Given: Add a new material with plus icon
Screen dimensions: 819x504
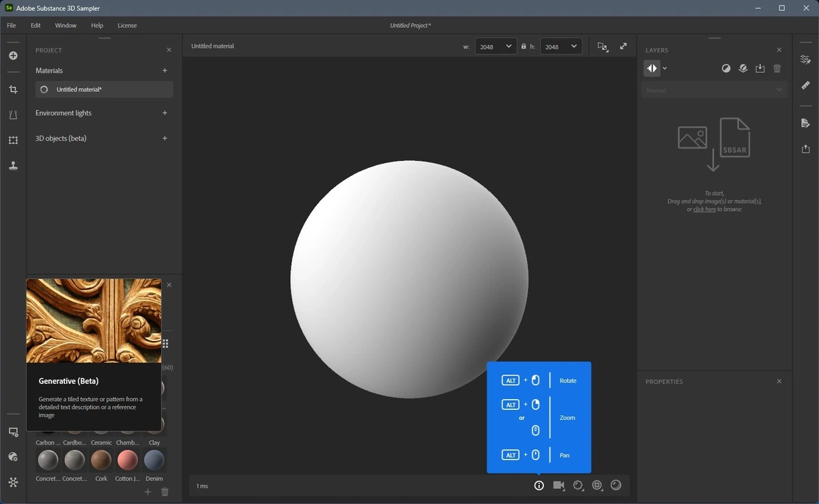Looking at the screenshot, I should point(164,70).
